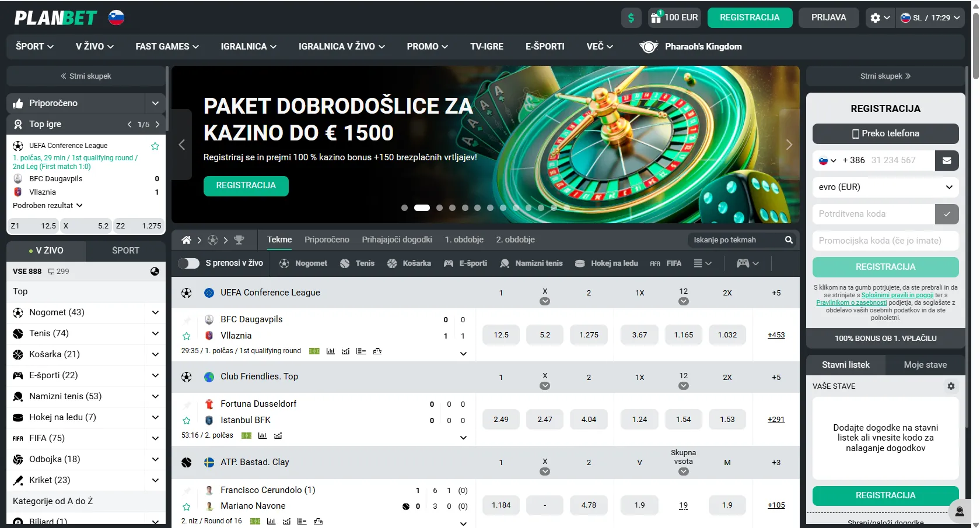This screenshot has height=528, width=980.
Task: Focus the Iskanje po tekmah search field
Action: [x=736, y=240]
